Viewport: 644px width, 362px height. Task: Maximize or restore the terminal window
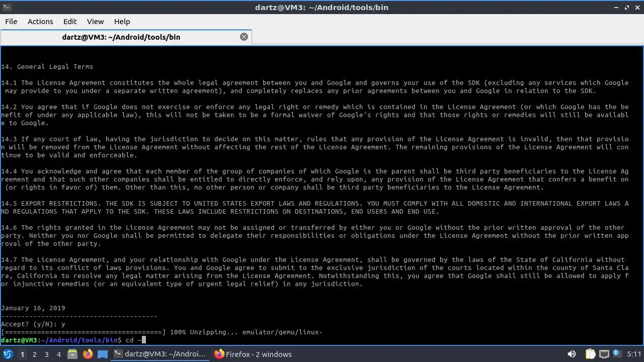[627, 8]
